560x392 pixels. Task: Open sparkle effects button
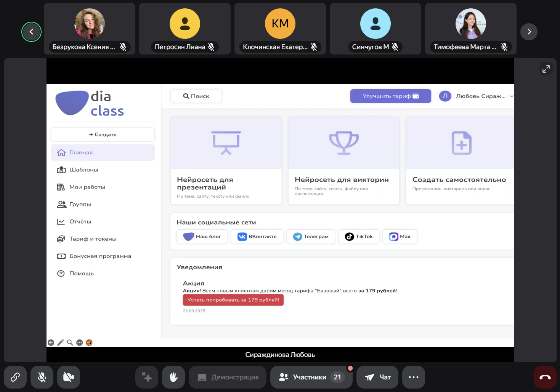(x=147, y=377)
